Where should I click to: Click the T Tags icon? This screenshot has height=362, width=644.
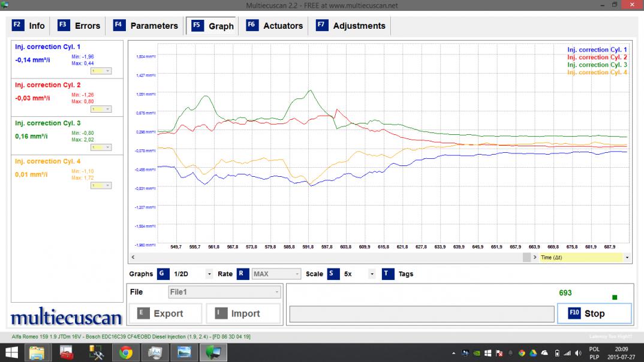[387, 274]
